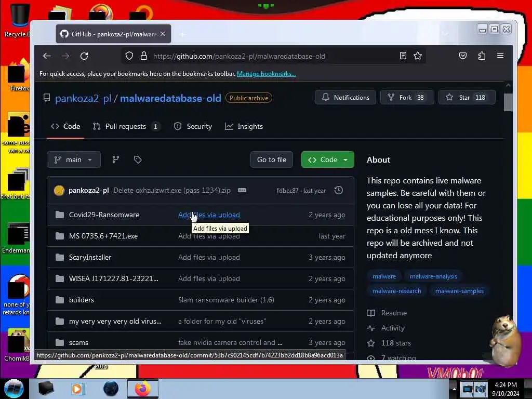Open the 'a folder for my old viruses' commit link
The image size is (532, 399).
coord(222,321)
